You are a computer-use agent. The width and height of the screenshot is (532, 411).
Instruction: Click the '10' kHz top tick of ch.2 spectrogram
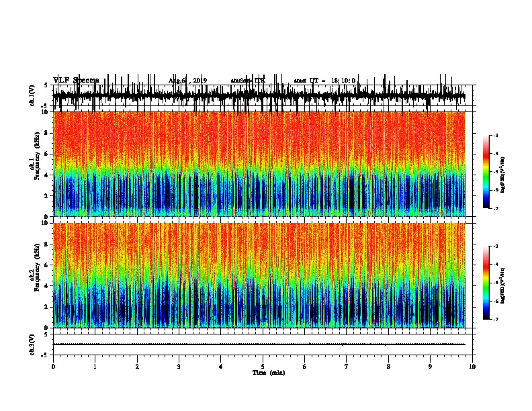tap(46, 223)
